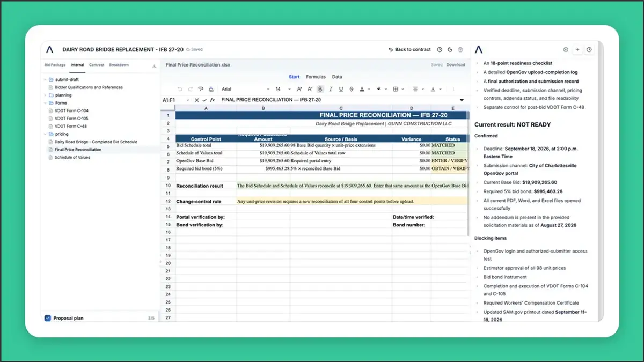
Task: Click the undo arrow in spreadsheet toolbar
Action: [180, 89]
